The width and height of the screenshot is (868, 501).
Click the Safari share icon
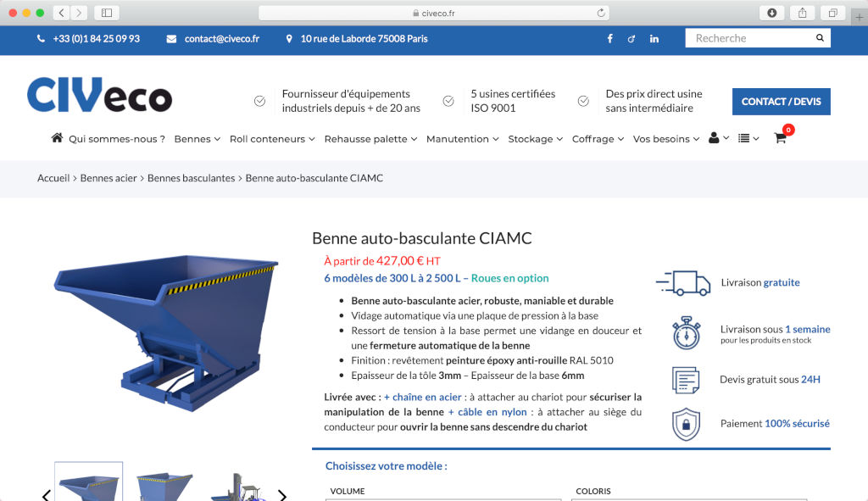[x=802, y=13]
